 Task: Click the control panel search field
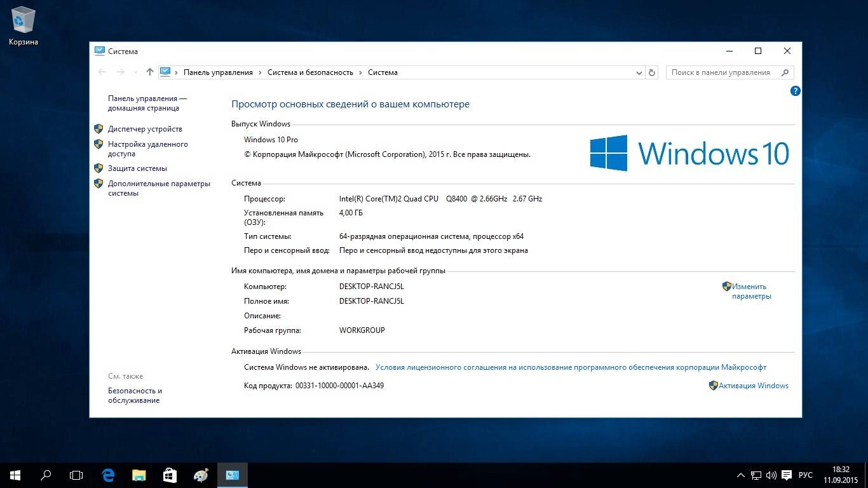tap(729, 72)
